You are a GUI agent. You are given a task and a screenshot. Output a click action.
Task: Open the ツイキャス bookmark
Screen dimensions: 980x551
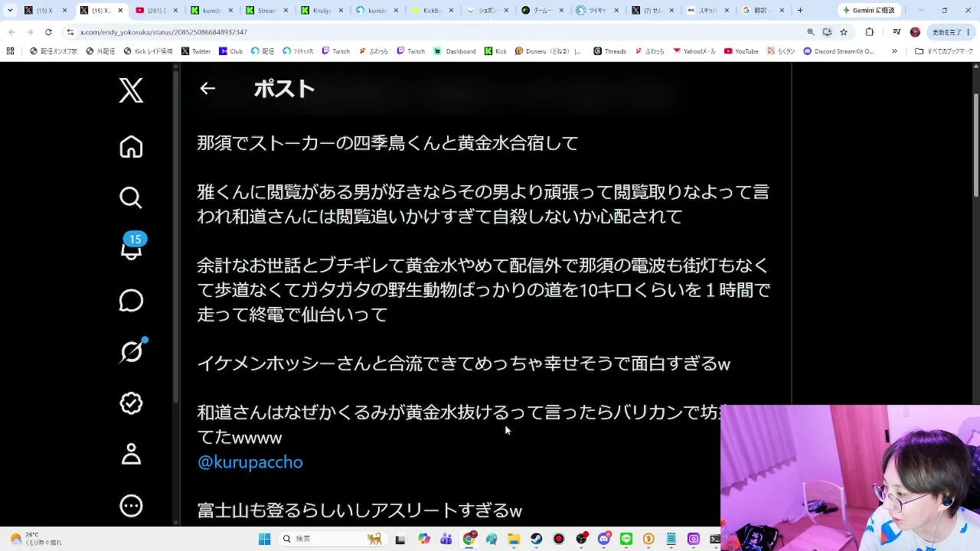coord(298,51)
